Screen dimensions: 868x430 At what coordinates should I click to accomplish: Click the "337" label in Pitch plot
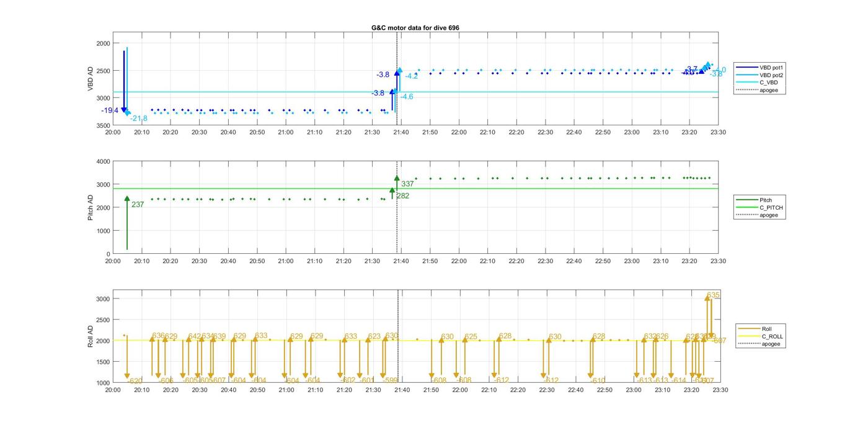[x=407, y=184]
